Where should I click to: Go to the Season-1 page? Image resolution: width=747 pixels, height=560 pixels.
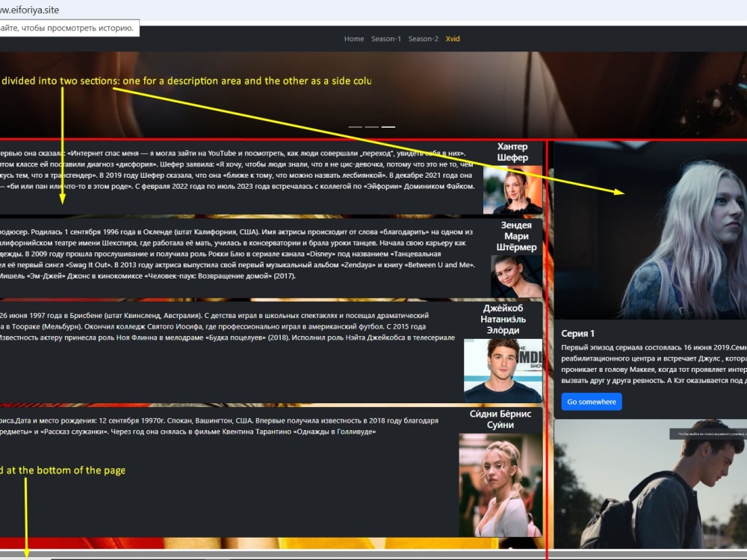coord(386,39)
